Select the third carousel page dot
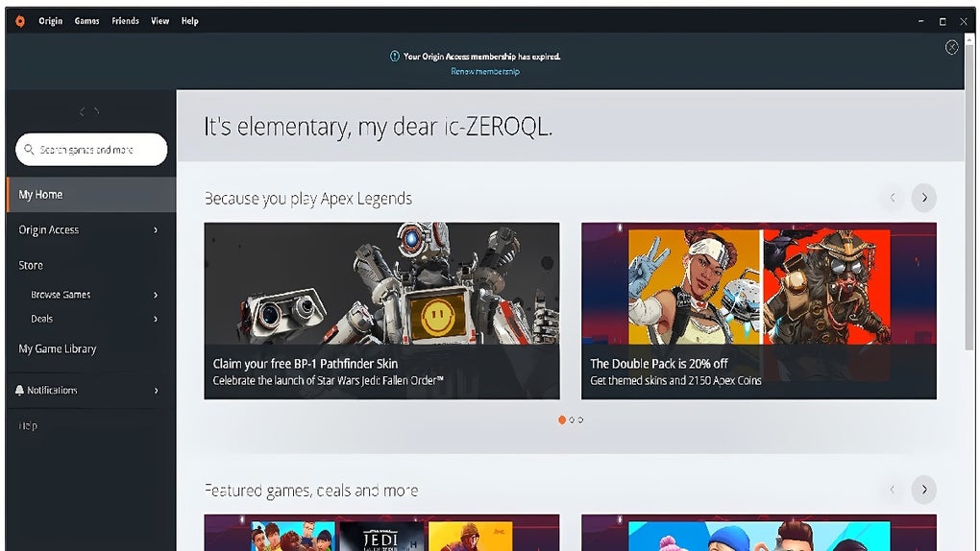 (580, 419)
